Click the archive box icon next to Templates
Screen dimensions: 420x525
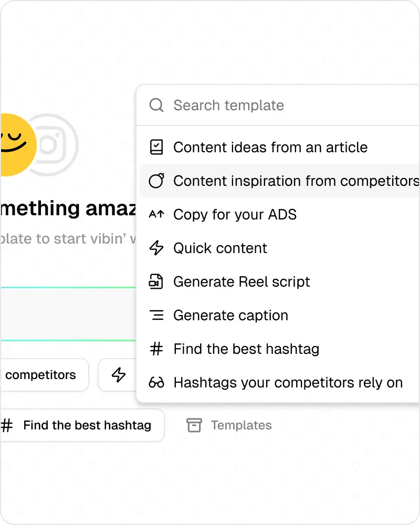[194, 425]
